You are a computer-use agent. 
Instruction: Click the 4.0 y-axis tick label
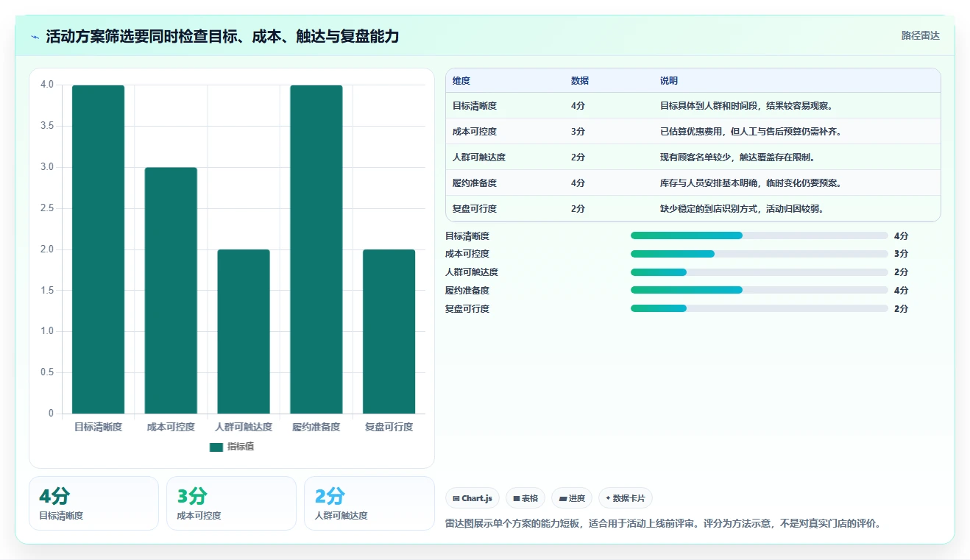(47, 85)
